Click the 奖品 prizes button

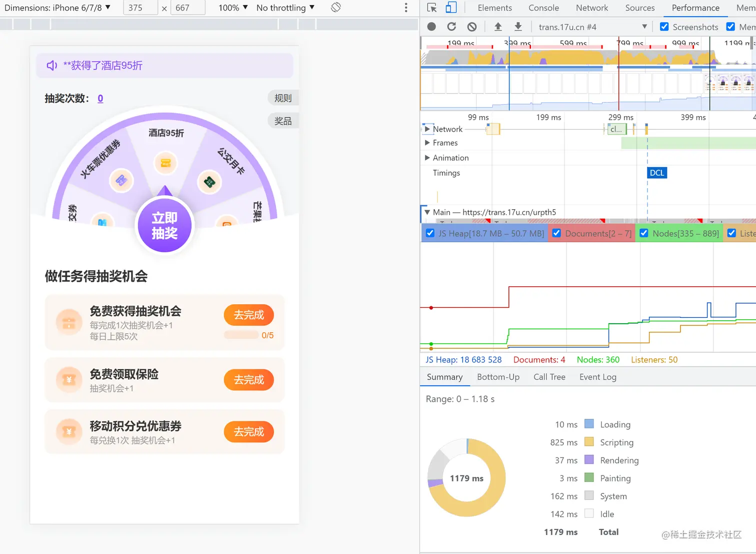283,121
